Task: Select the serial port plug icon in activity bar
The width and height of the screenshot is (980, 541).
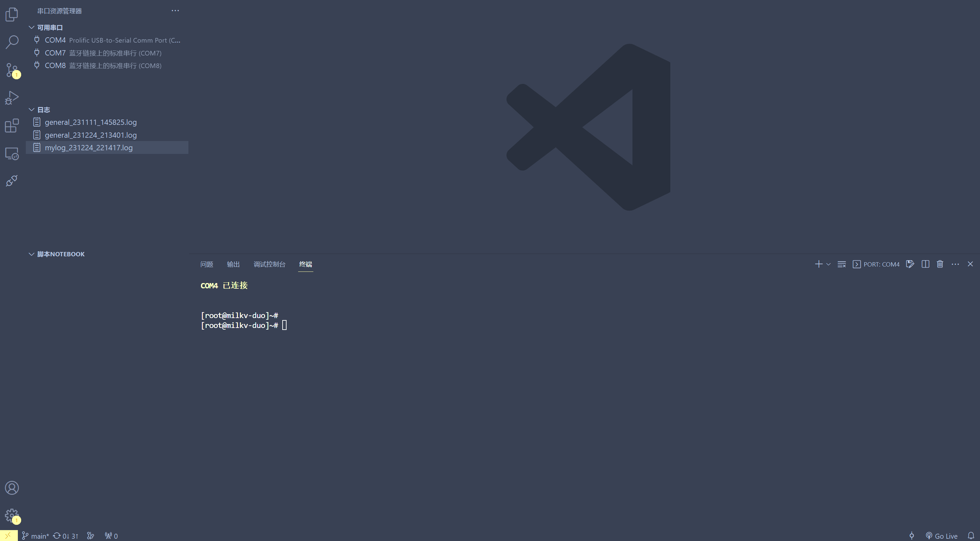Action: [x=12, y=181]
